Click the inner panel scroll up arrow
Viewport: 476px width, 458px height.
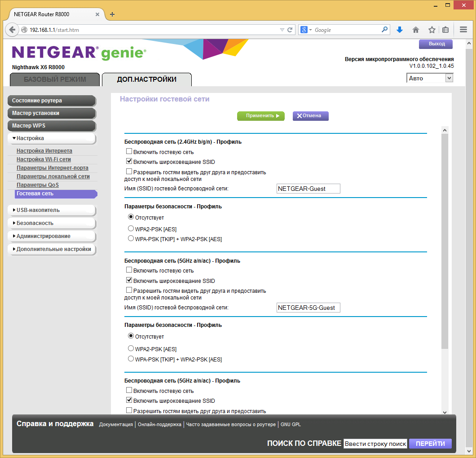coord(445,130)
